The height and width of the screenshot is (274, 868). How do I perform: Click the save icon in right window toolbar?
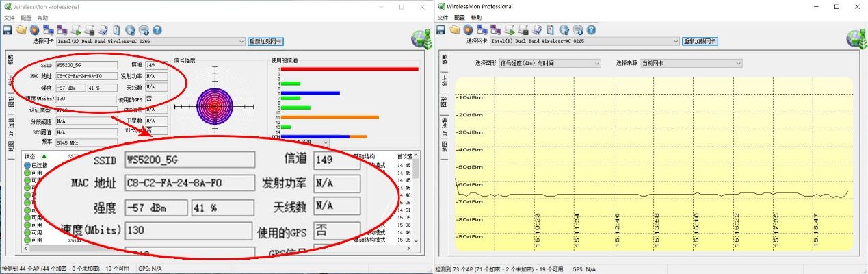441,30
